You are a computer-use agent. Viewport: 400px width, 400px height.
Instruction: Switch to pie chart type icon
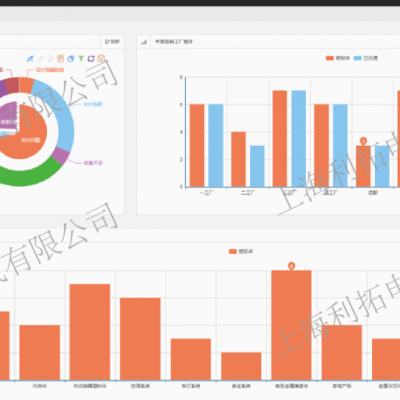pyautogui.click(x=71, y=59)
